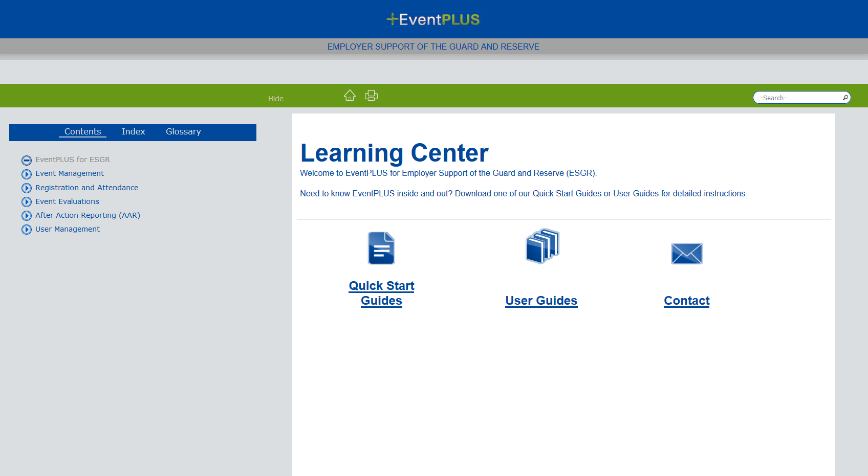Switch to the Glossary tab
The height and width of the screenshot is (476, 868).
pyautogui.click(x=183, y=131)
